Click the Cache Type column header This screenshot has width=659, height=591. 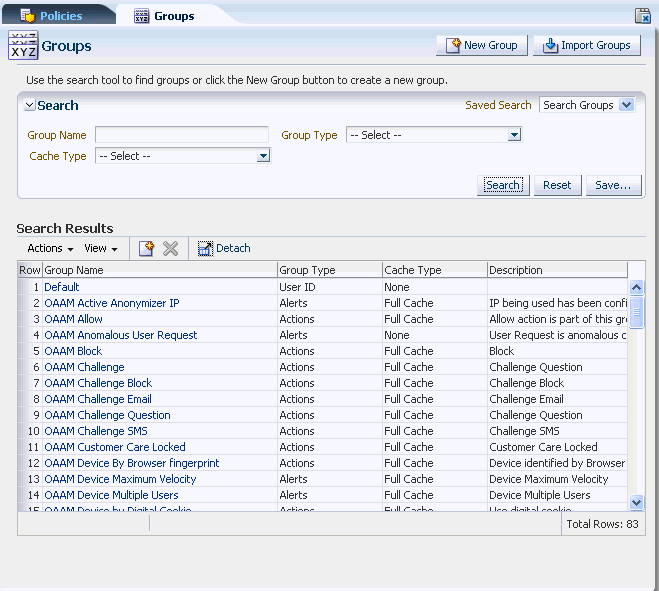pyautogui.click(x=435, y=270)
